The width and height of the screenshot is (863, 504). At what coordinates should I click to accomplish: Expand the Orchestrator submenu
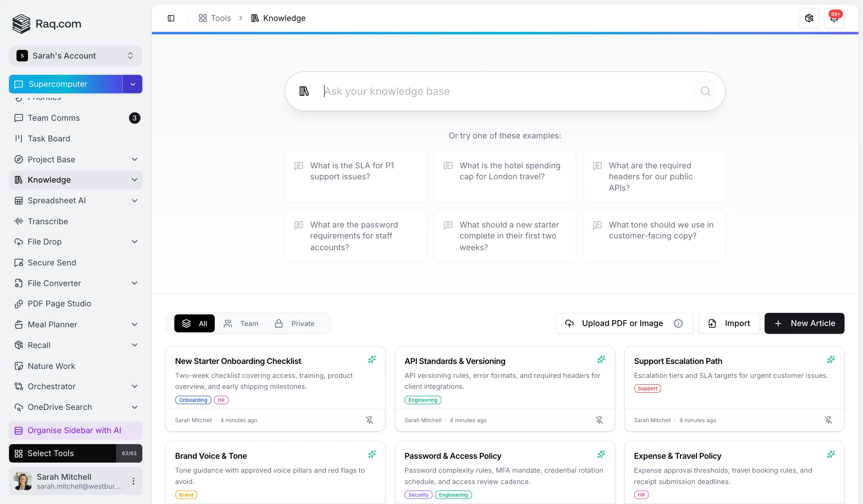[x=135, y=386]
